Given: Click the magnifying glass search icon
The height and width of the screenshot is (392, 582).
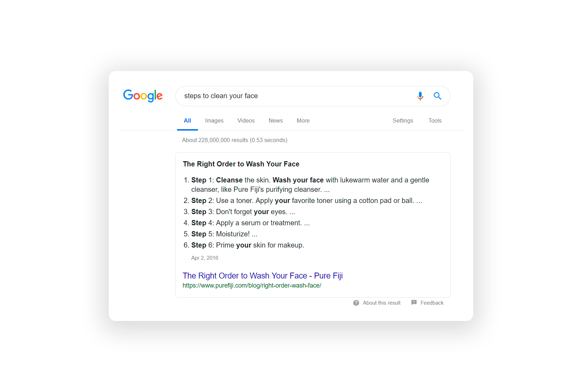Looking at the screenshot, I should pyautogui.click(x=437, y=96).
